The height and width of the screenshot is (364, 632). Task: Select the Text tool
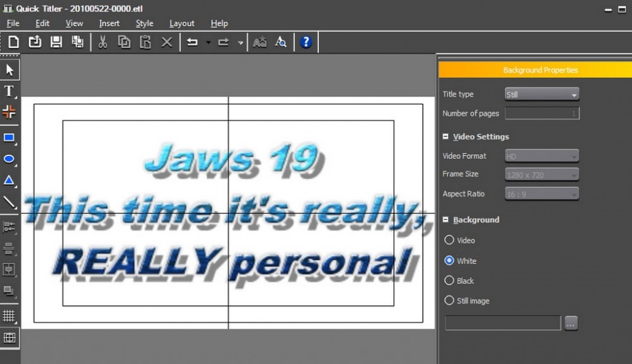click(x=9, y=91)
